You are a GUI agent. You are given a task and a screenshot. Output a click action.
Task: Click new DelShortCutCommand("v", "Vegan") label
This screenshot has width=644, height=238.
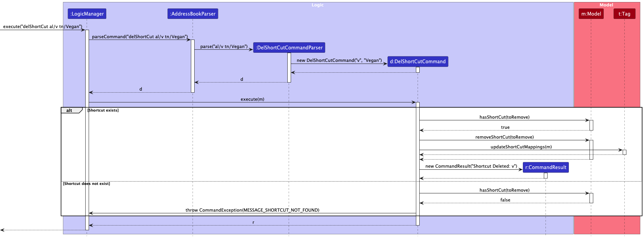pos(339,61)
